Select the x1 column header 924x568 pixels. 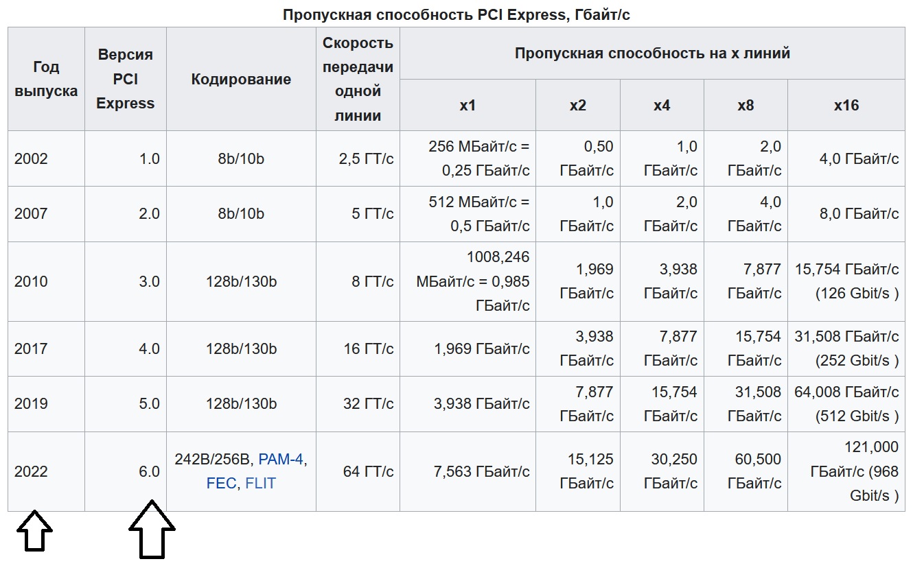467,105
